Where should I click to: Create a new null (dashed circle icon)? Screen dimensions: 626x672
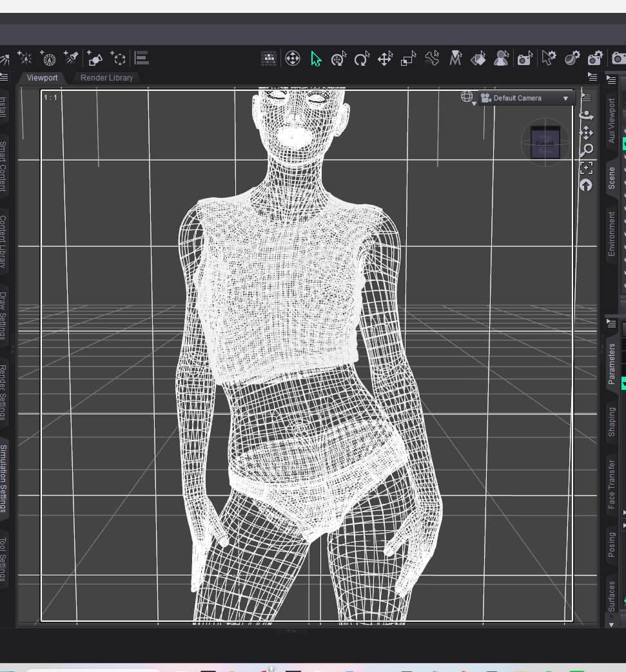118,58
